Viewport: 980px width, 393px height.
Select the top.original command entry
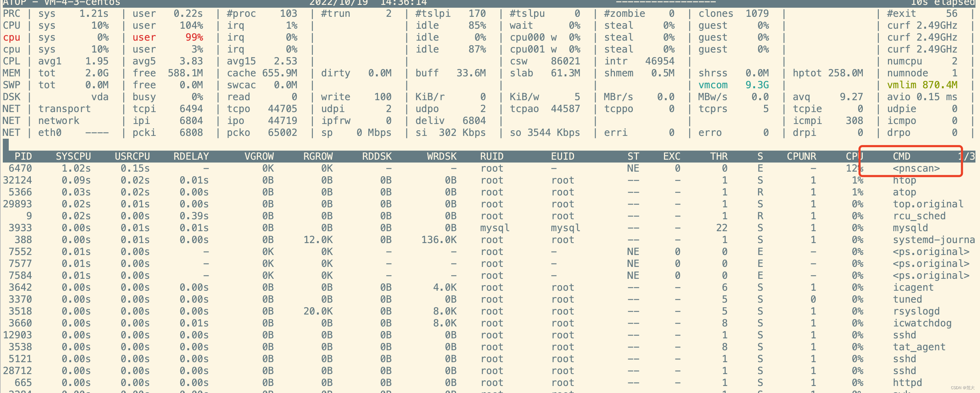928,204
